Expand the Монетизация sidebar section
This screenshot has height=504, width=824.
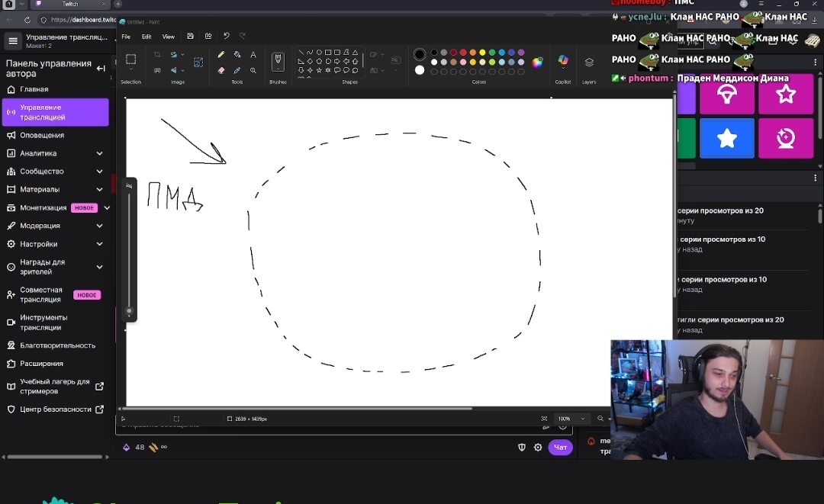(108, 208)
